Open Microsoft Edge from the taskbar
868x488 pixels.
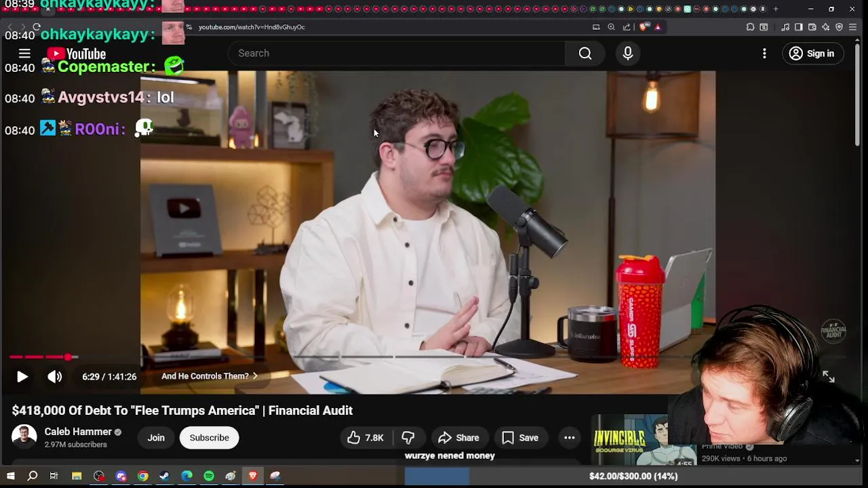186,476
